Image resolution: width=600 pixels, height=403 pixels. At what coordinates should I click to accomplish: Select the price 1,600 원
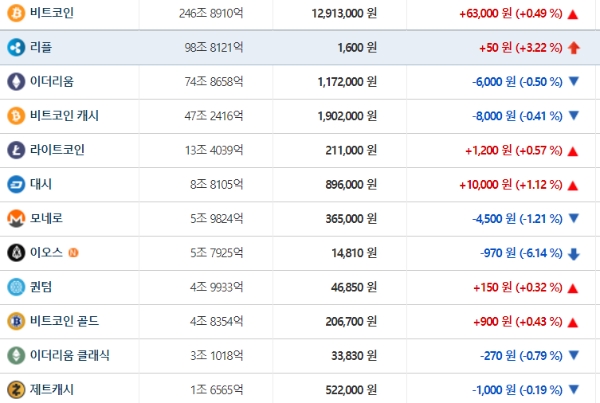357,47
